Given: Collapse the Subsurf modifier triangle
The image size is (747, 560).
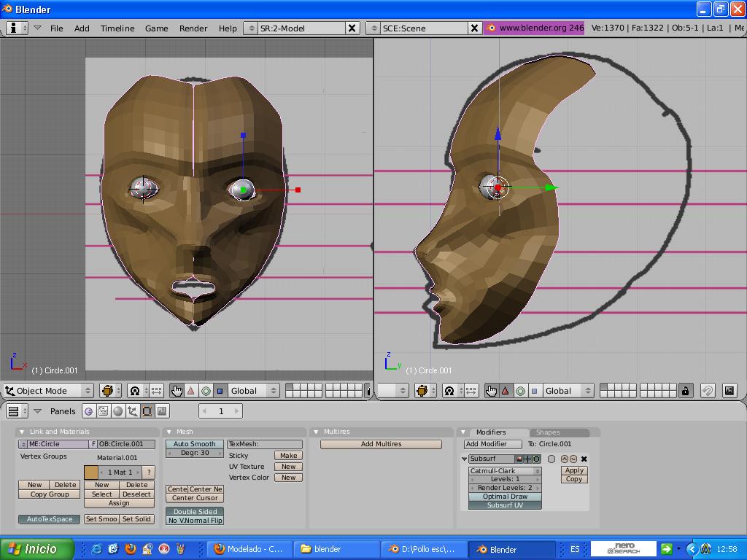Looking at the screenshot, I should [x=465, y=459].
